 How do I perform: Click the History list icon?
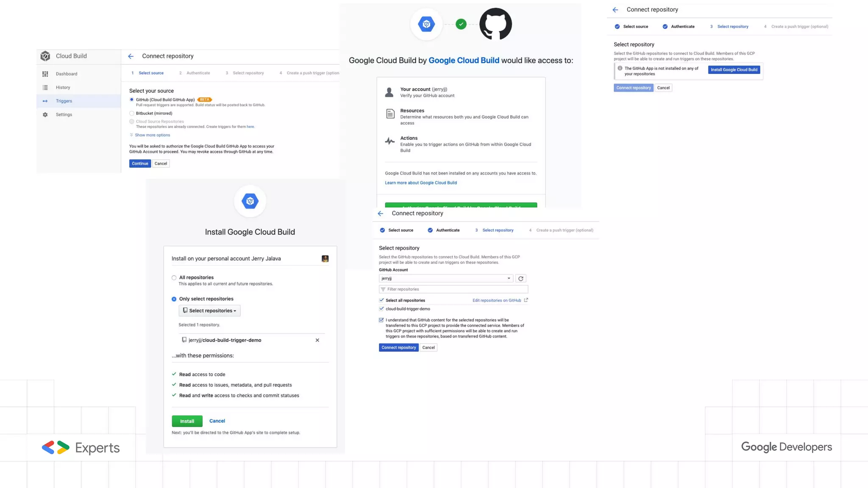click(x=45, y=88)
